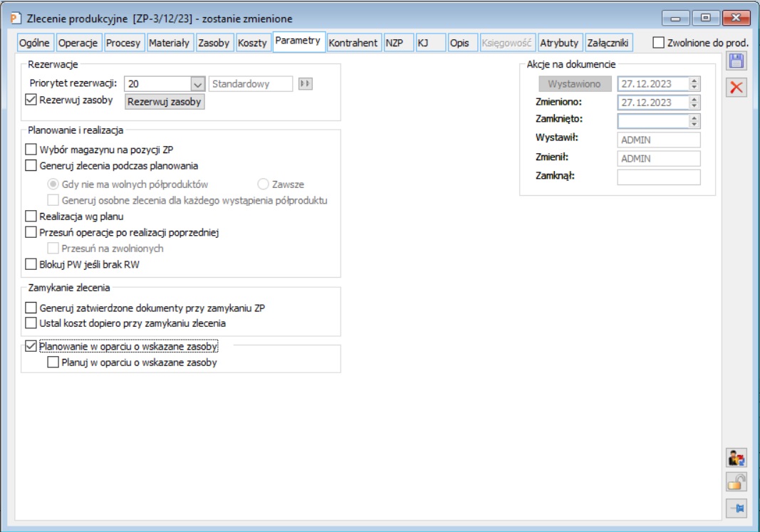Toggle Rezerwuj zasoby checkbox

click(31, 100)
